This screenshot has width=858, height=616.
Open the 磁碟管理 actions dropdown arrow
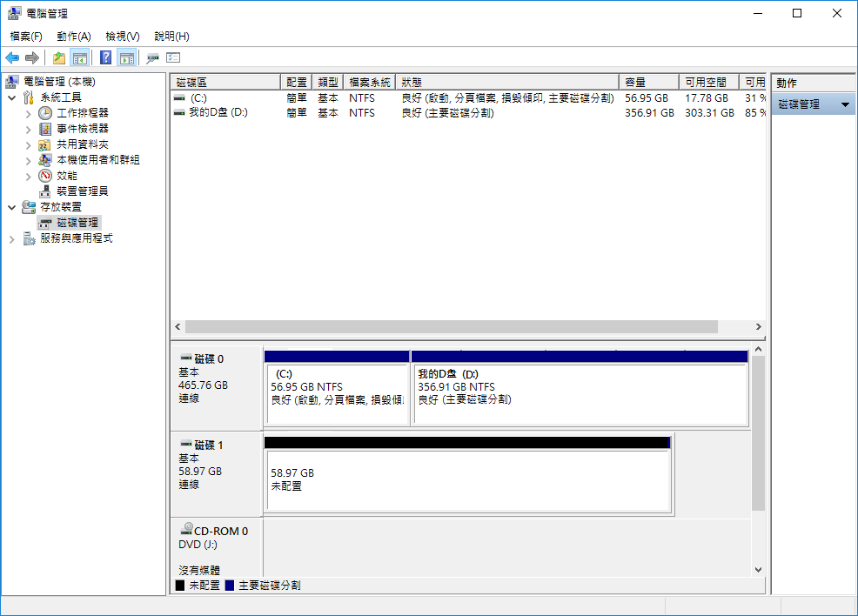pos(846,104)
